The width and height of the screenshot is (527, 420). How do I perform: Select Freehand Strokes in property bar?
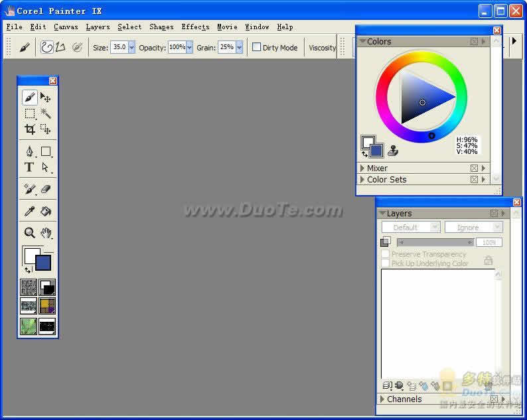click(x=46, y=47)
